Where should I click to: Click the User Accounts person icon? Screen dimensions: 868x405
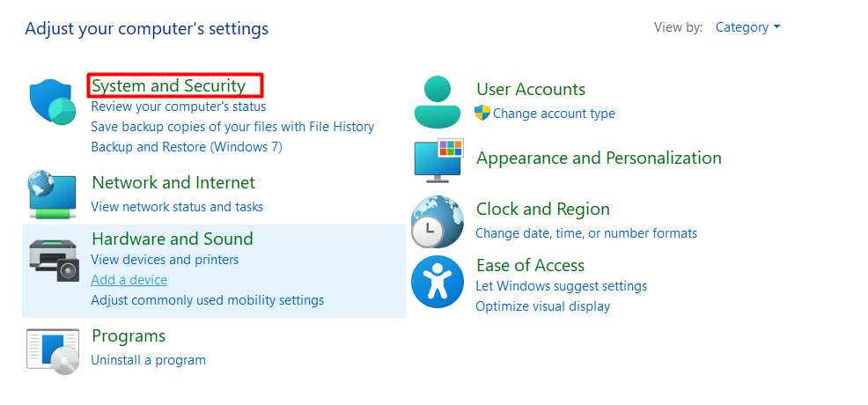coord(438,101)
